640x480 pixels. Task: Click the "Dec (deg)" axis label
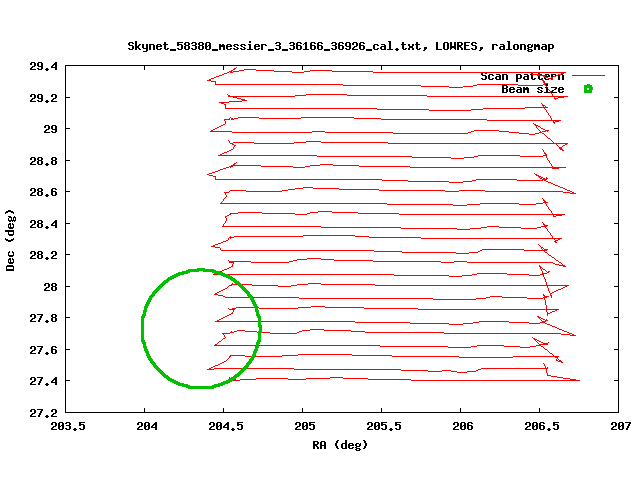click(10, 240)
